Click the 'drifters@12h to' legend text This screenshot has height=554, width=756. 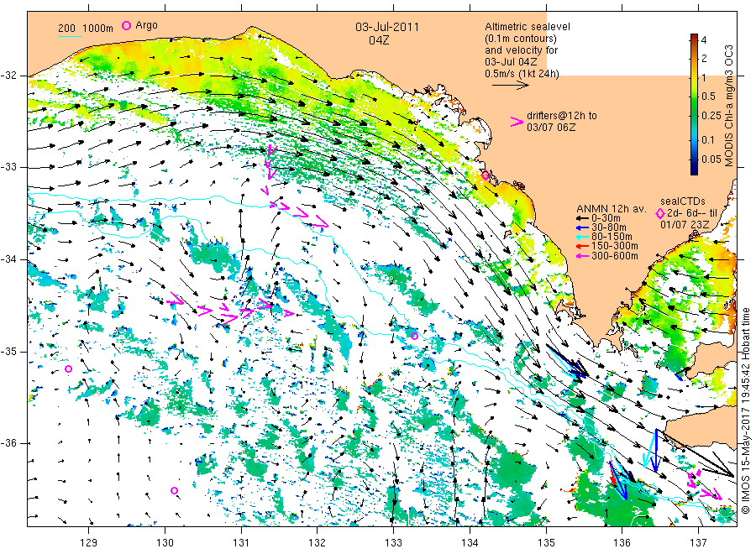click(562, 116)
